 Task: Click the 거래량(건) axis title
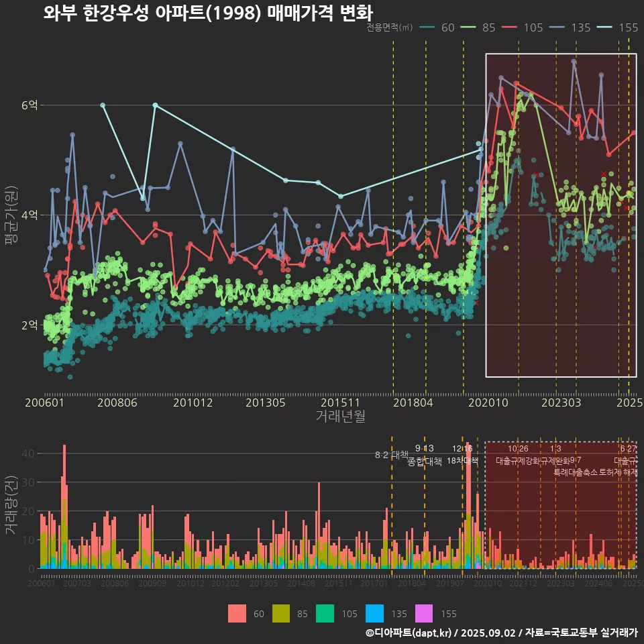tap(11, 504)
